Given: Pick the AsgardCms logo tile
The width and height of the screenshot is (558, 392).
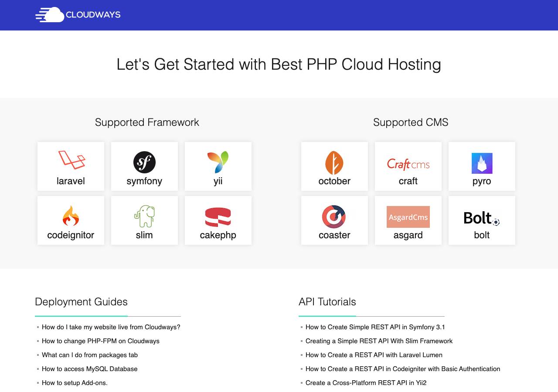Looking at the screenshot, I should [x=408, y=217].
